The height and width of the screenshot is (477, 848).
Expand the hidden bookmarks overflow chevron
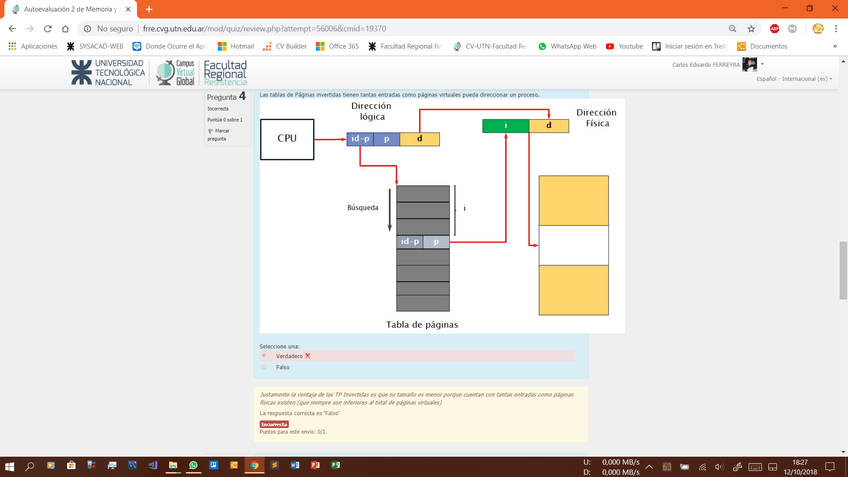(835, 46)
